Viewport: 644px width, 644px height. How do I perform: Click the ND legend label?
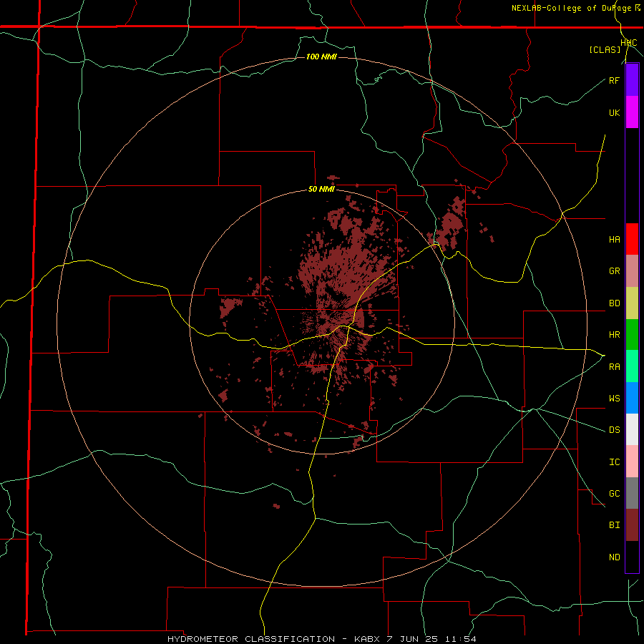click(614, 557)
